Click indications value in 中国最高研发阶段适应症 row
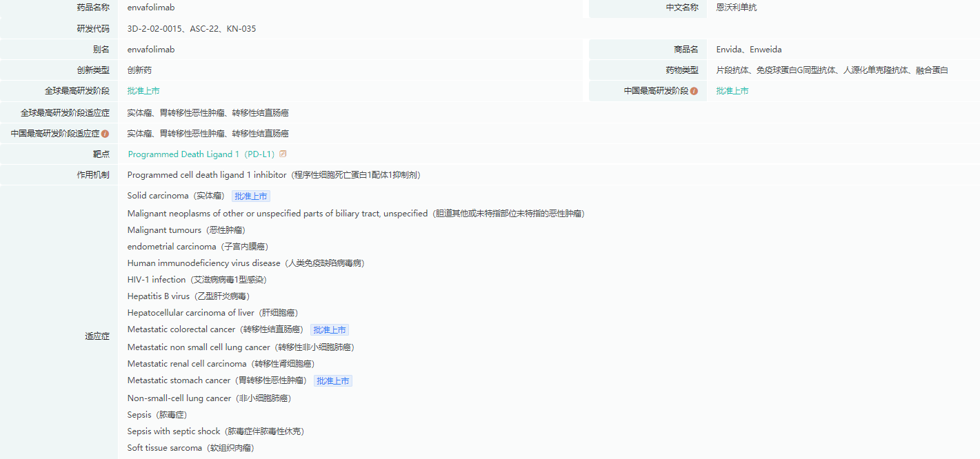 point(208,134)
